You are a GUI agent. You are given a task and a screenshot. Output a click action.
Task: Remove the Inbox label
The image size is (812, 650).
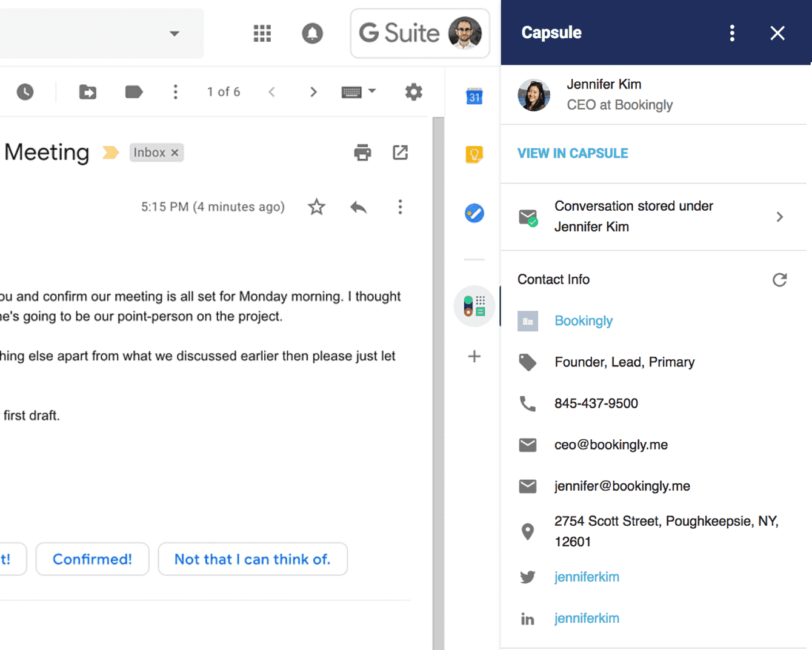[175, 153]
